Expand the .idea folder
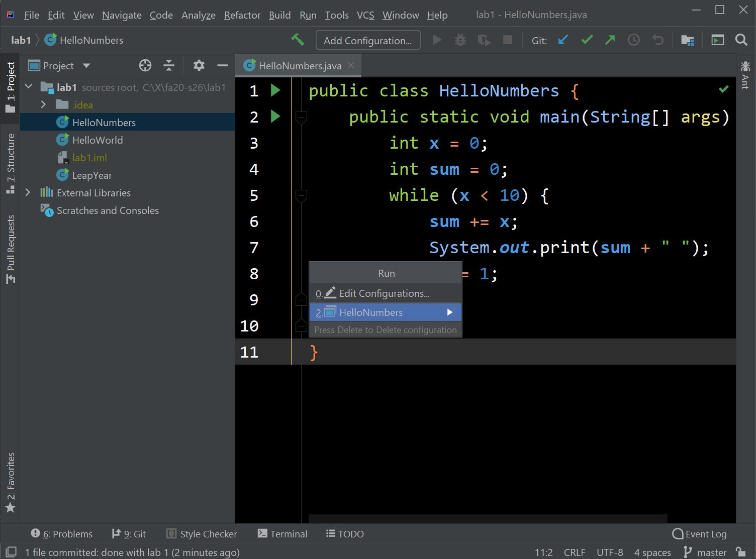756x559 pixels. [x=44, y=104]
